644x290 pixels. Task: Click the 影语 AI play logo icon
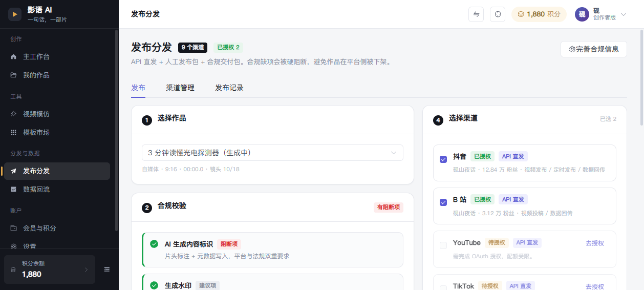coord(15,14)
